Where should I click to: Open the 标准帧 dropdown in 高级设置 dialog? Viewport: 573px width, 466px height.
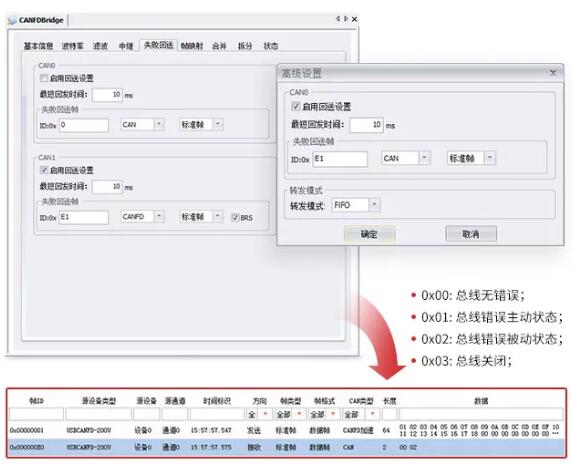pos(490,158)
